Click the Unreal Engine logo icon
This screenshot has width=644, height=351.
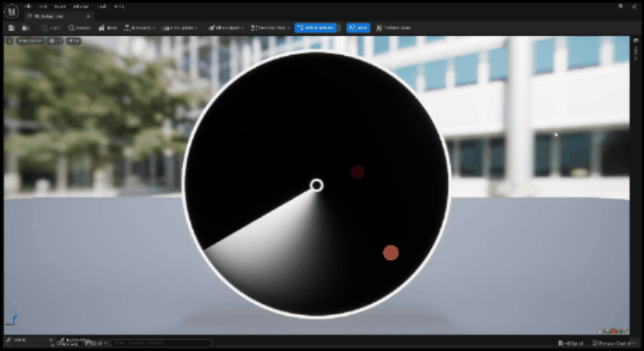tap(11, 9)
